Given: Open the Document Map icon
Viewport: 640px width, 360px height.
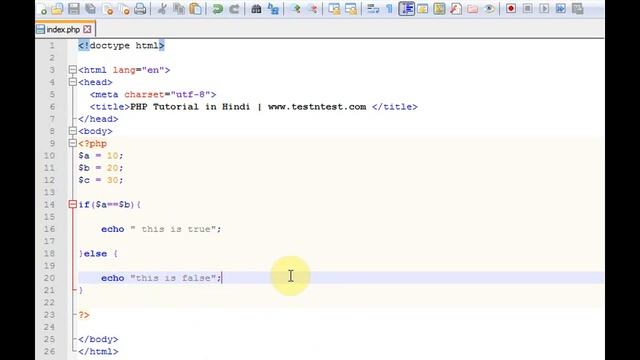Looking at the screenshot, I should click(440, 9).
